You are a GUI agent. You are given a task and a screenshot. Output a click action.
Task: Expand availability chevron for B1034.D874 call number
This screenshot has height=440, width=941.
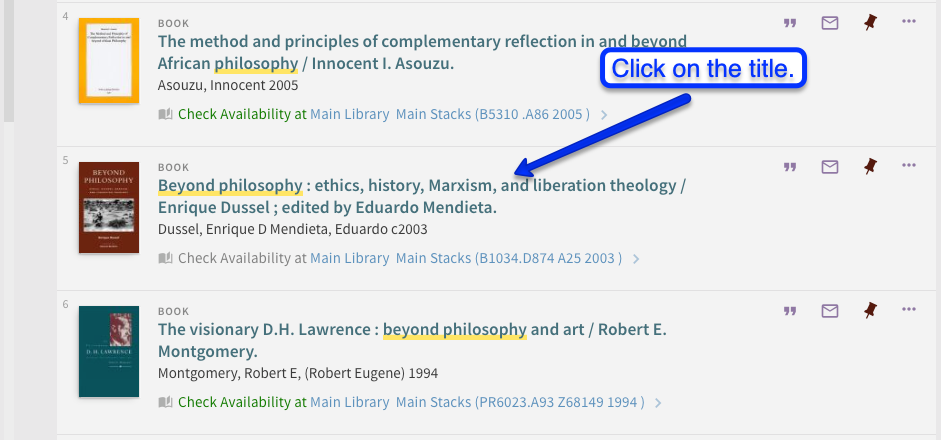(x=636, y=259)
